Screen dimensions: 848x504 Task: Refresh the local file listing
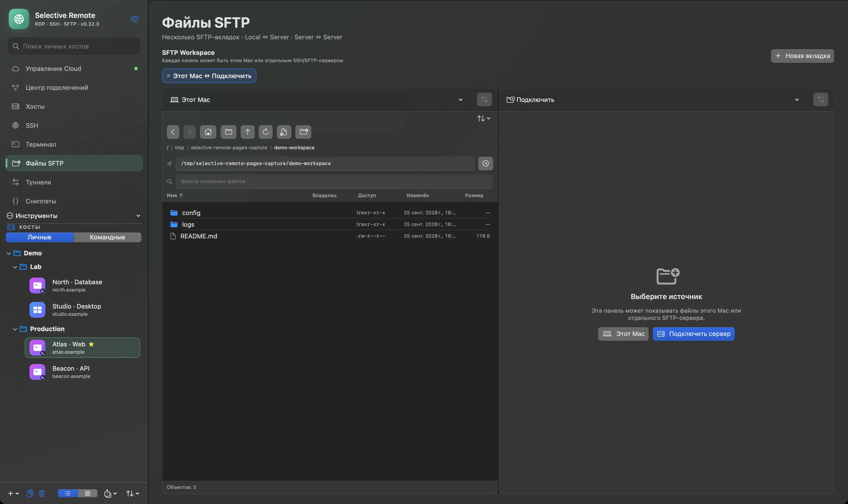click(266, 132)
